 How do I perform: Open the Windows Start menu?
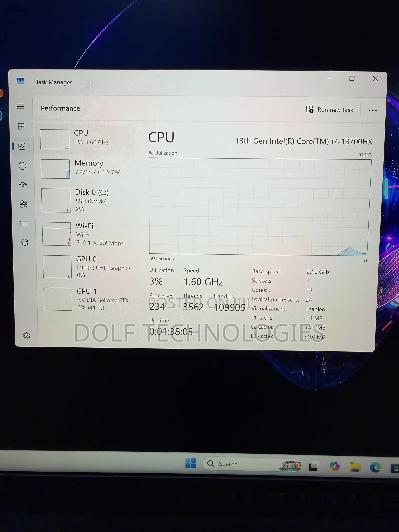191,463
